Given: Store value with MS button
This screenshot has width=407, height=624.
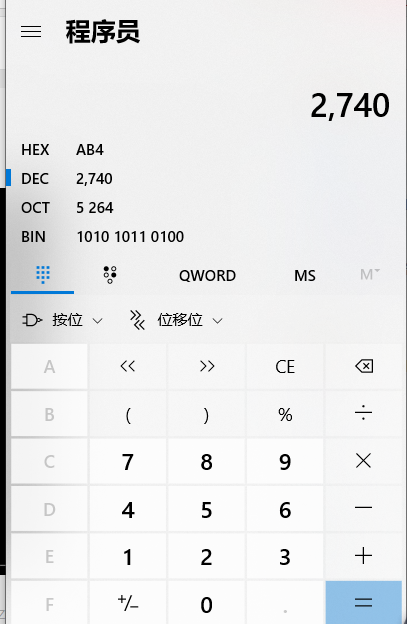Looking at the screenshot, I should point(305,275).
